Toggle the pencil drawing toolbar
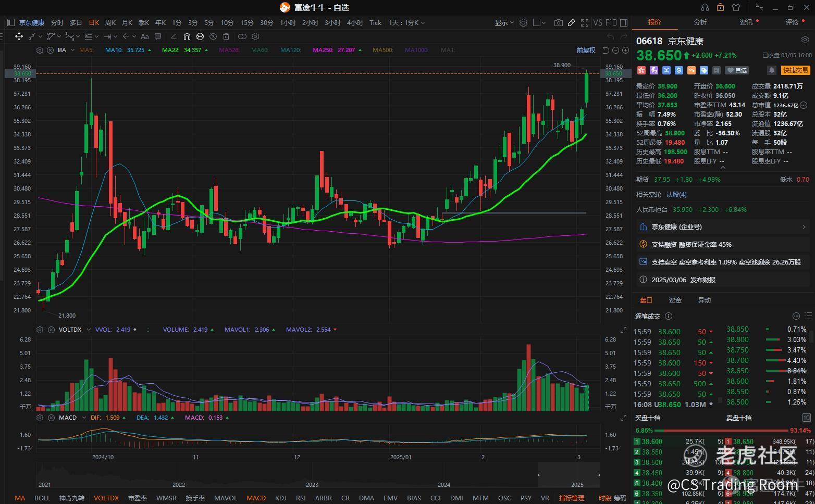Viewport: 815px width, 504px height. 572,23
